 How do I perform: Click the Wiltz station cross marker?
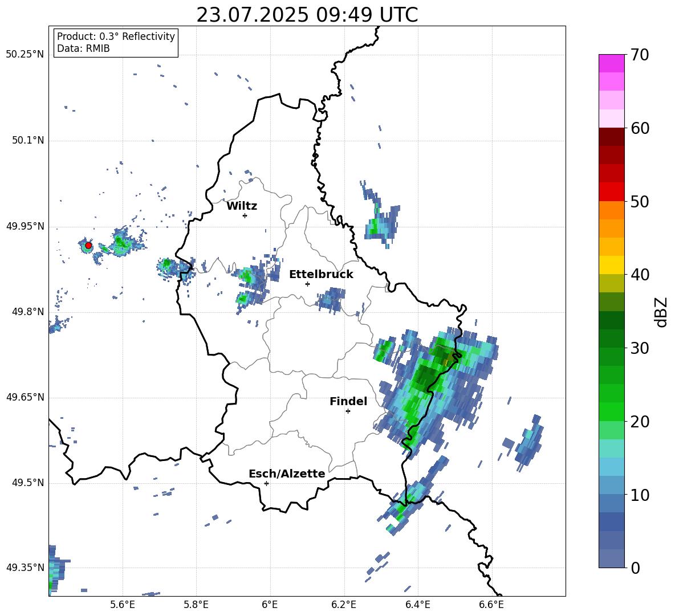coord(245,215)
